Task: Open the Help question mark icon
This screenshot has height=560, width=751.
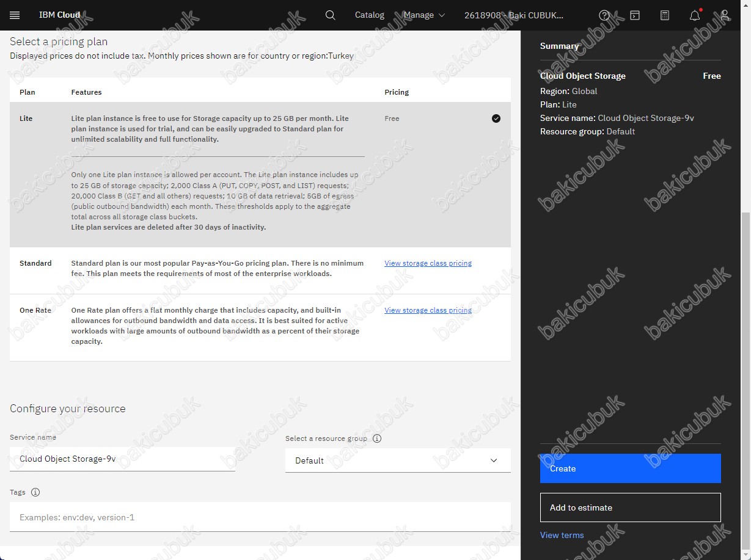Action: [x=604, y=15]
